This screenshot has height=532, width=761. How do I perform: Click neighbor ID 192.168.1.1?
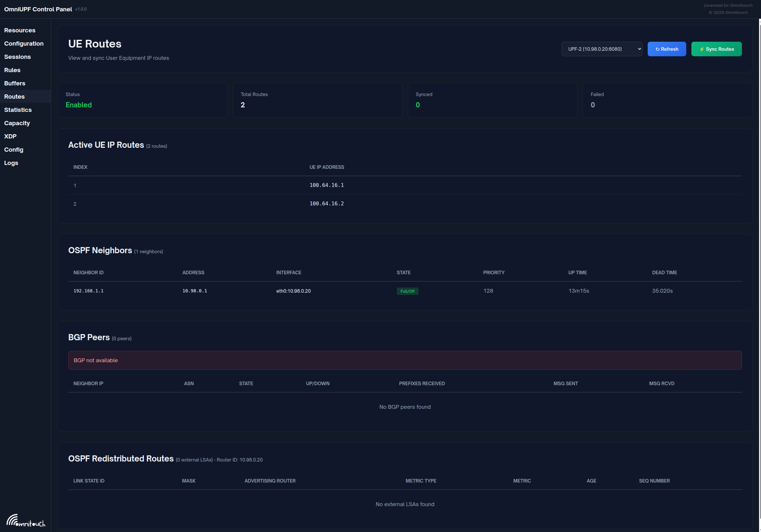click(88, 291)
